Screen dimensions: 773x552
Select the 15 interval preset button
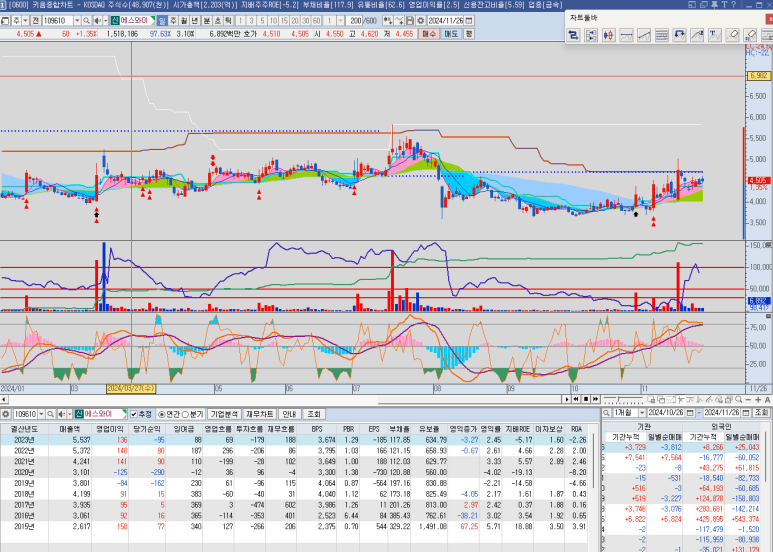tap(284, 21)
